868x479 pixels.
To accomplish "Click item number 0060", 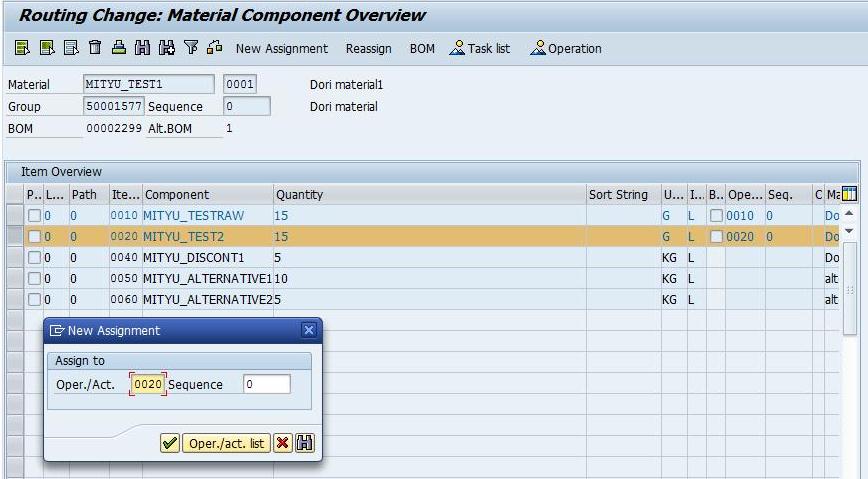I will coord(124,300).
